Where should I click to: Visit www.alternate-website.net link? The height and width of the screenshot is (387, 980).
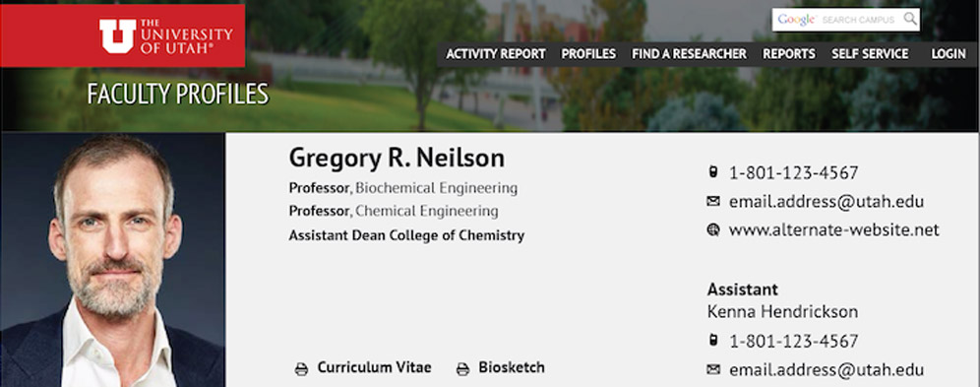point(833,230)
